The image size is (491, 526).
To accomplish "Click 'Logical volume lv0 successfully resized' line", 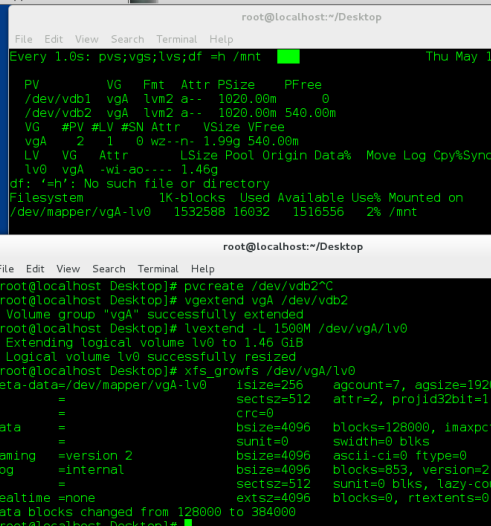I will coord(151,357).
